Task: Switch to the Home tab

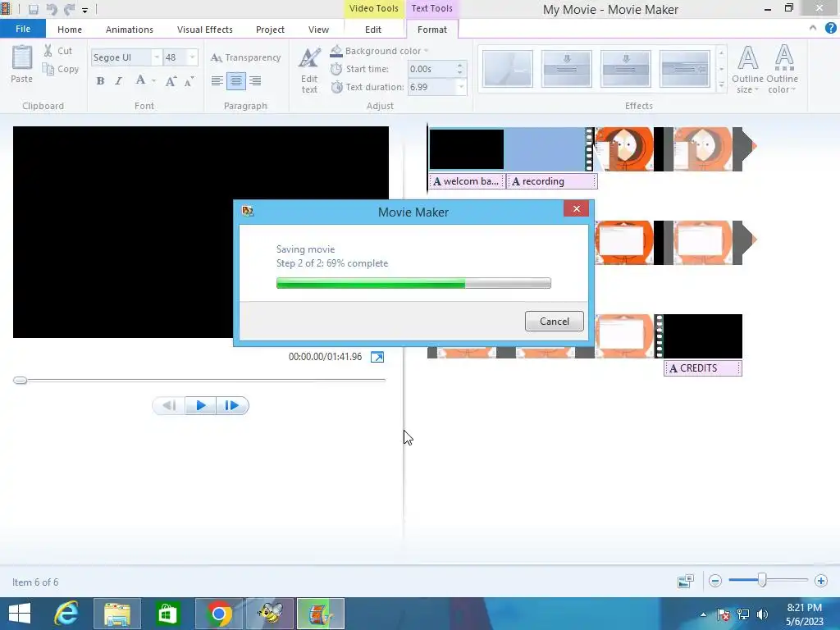Action: (70, 30)
